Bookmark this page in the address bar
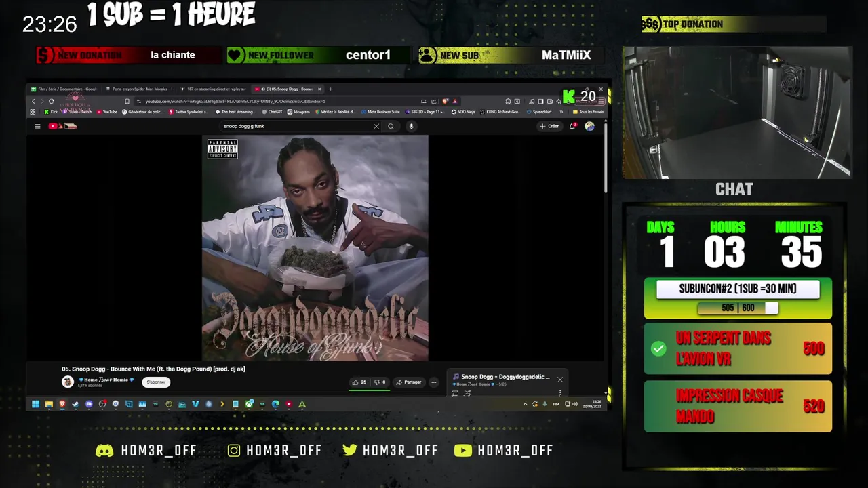 (x=127, y=101)
